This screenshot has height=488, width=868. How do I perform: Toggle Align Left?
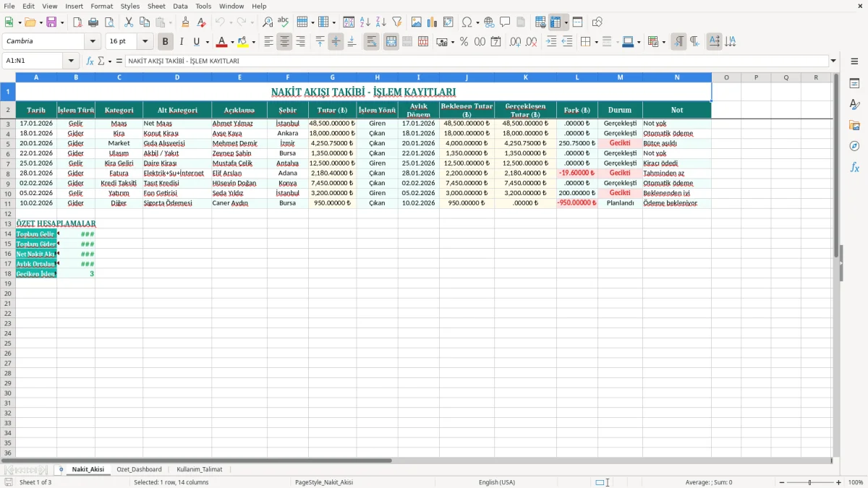[x=268, y=42]
